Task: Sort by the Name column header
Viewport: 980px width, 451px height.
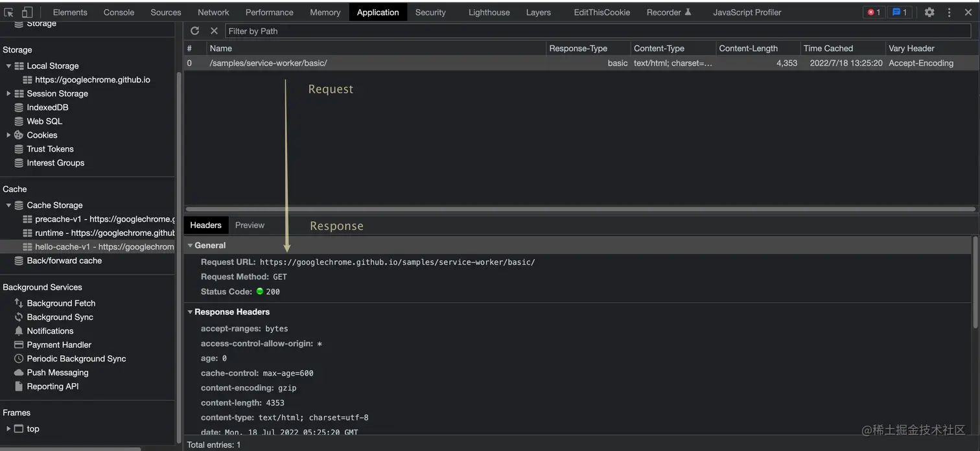Action: point(376,49)
